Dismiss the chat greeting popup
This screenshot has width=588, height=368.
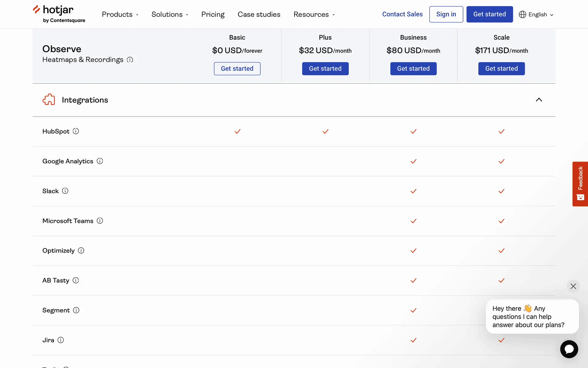click(x=573, y=286)
